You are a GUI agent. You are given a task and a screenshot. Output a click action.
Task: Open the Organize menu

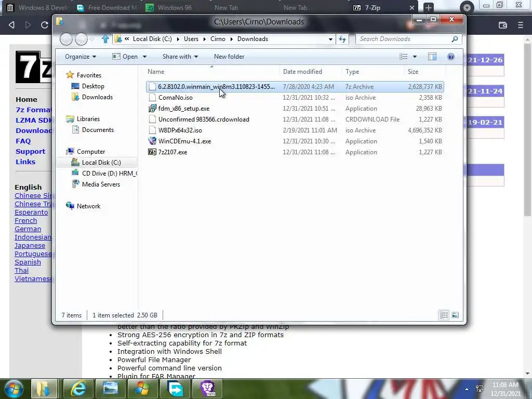tap(81, 57)
